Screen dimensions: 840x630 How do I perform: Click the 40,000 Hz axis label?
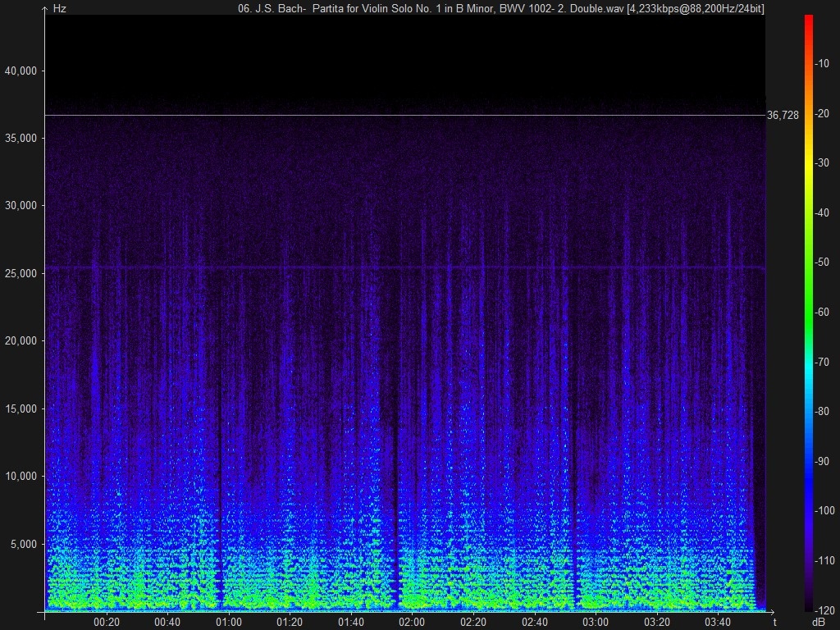21,71
